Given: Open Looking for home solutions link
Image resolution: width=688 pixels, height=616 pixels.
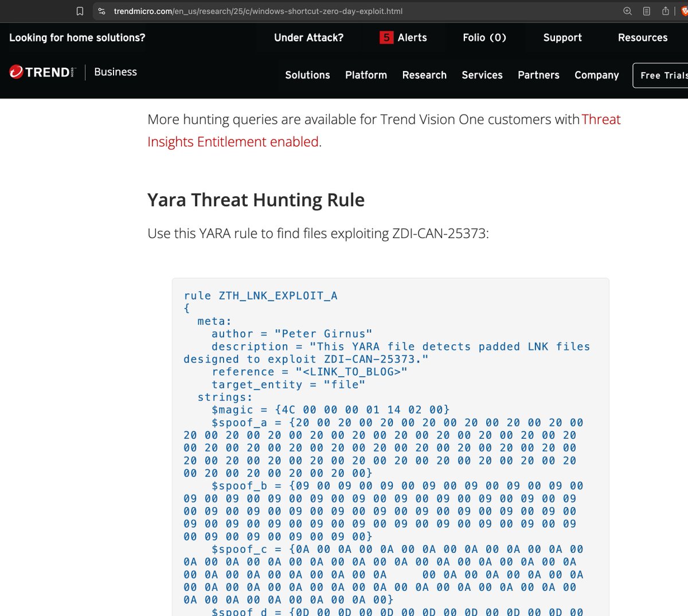Looking at the screenshot, I should [77, 37].
